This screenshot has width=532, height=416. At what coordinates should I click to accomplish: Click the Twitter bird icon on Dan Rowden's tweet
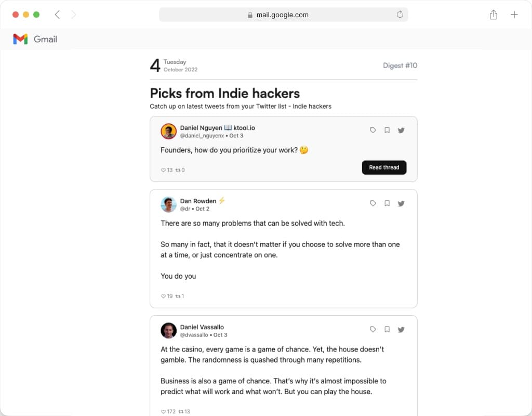401,204
